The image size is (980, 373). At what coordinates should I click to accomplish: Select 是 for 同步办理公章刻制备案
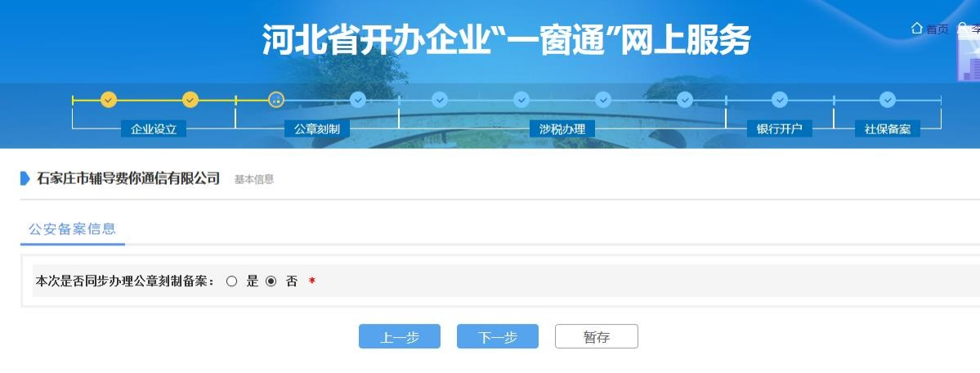[232, 281]
